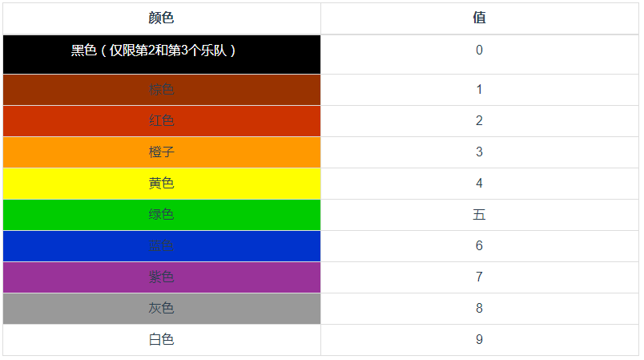Screen dimensions: 644x360
Task: Click the 颜色 column header
Action: click(161, 18)
